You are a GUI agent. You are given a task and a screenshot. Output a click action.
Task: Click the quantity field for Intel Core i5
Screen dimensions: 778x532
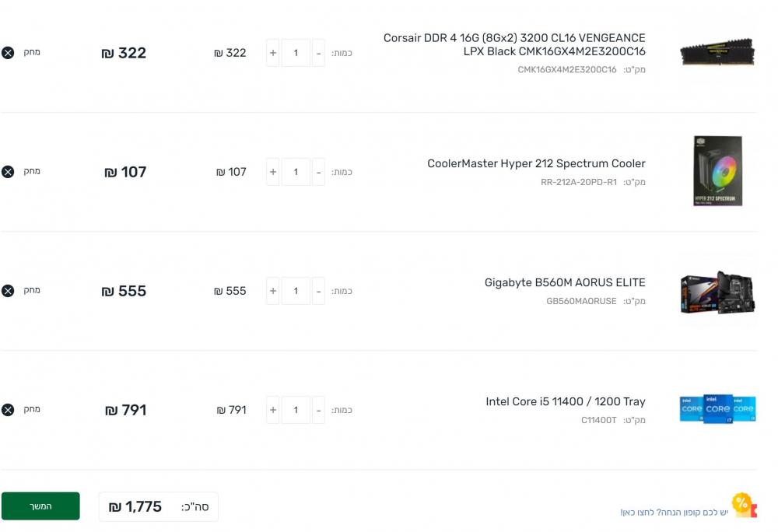tap(296, 410)
